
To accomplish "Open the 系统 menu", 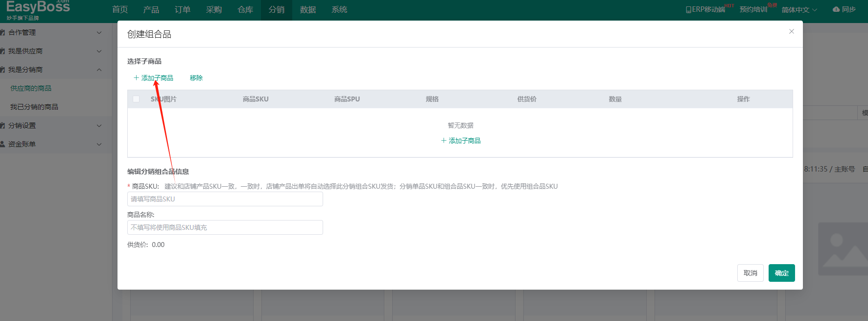I will (339, 10).
